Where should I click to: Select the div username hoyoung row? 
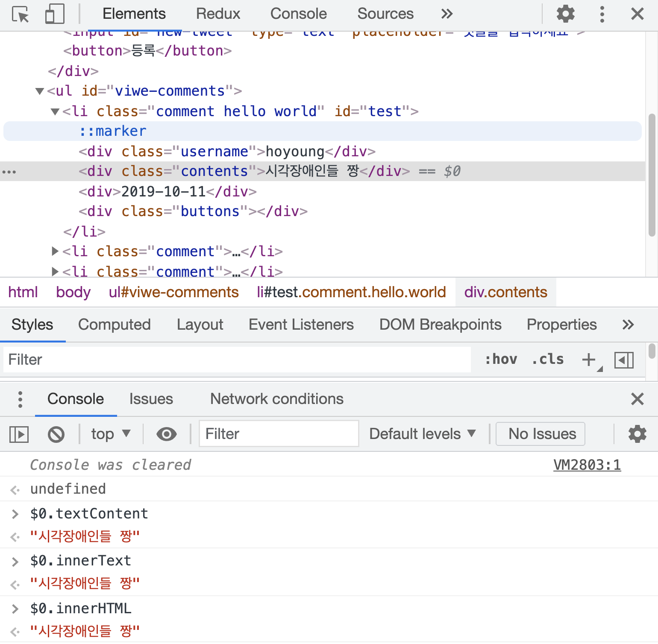[x=323, y=151]
